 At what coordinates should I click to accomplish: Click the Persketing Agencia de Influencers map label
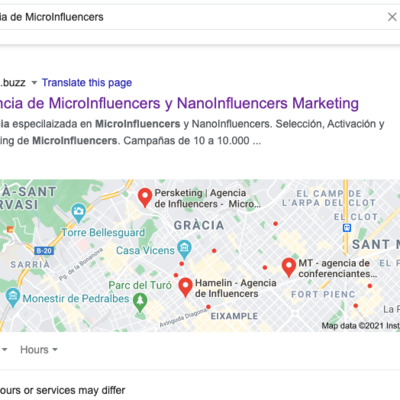tap(207, 198)
